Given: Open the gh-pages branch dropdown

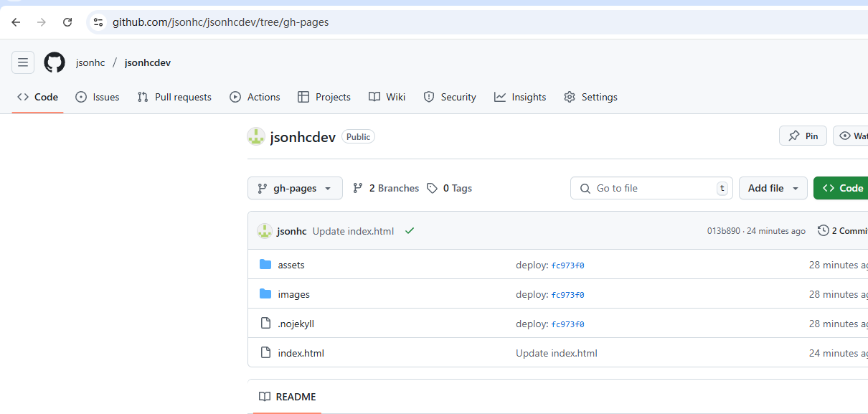Looking at the screenshot, I should pos(295,188).
